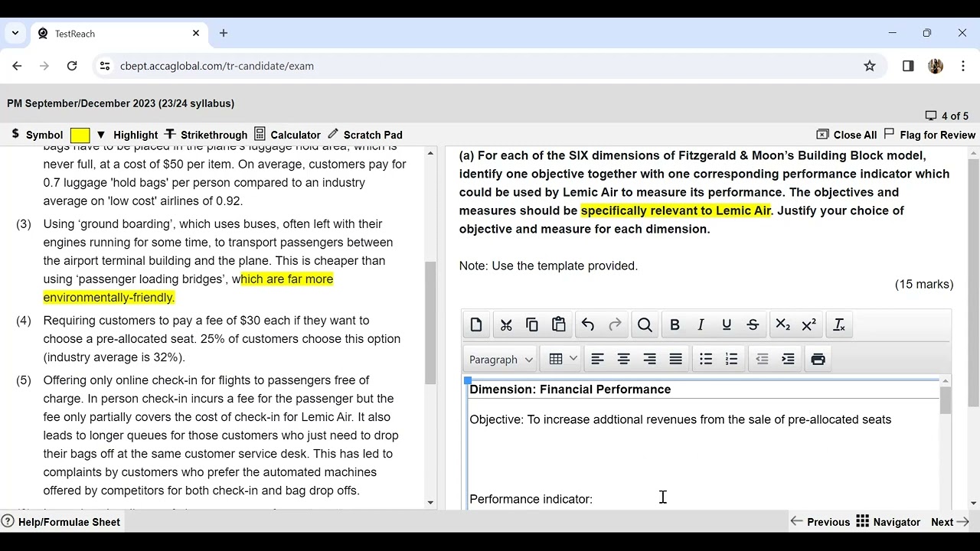Click the Dimension: Financial Performance heading

coord(570,390)
